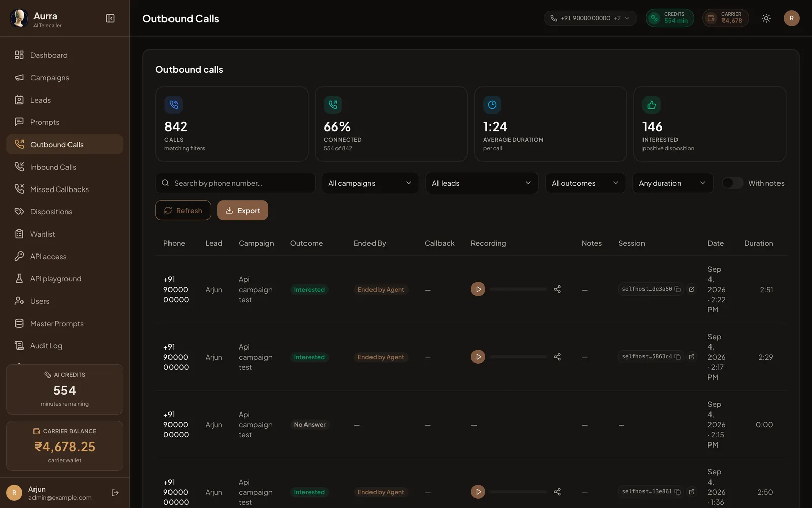812x508 pixels.
Task: Play recording for the 2:51 call
Action: click(x=478, y=289)
